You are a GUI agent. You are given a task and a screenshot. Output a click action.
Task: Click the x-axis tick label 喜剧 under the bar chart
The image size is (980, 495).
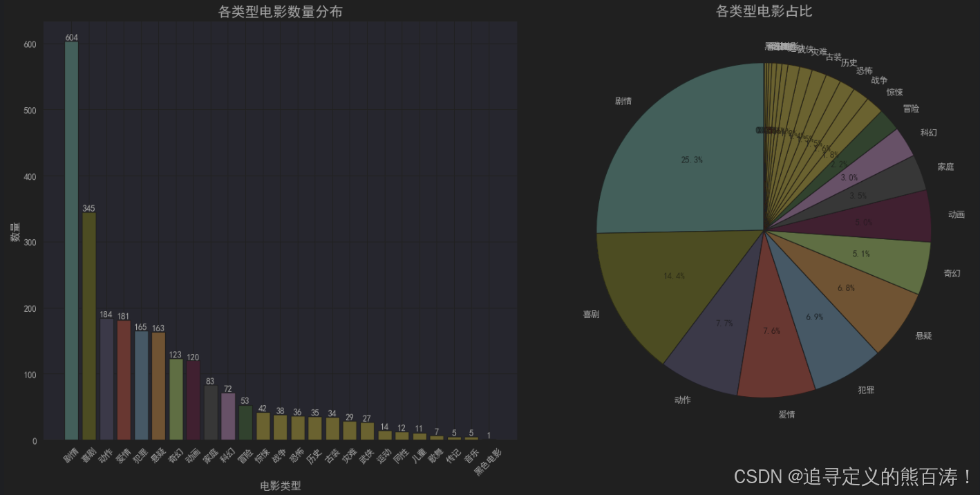coord(88,457)
